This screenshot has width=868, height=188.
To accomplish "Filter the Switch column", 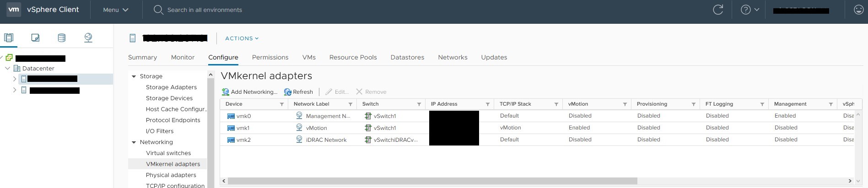I will pyautogui.click(x=419, y=104).
